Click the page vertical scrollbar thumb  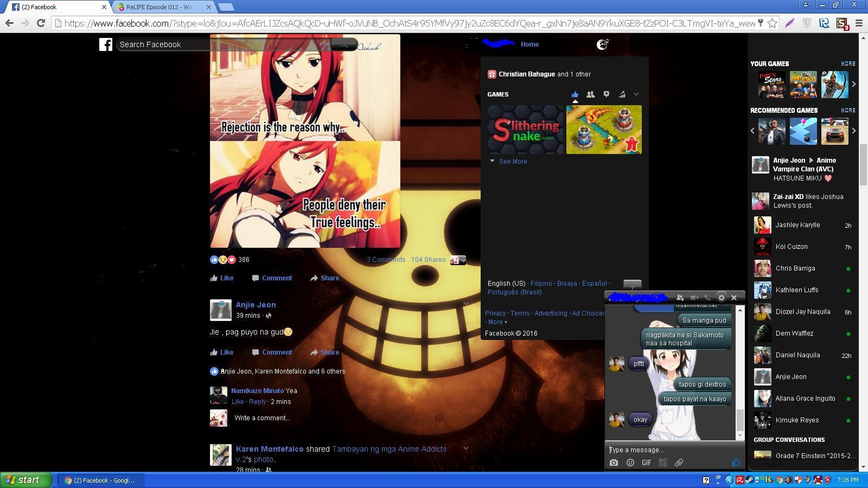pyautogui.click(x=863, y=165)
